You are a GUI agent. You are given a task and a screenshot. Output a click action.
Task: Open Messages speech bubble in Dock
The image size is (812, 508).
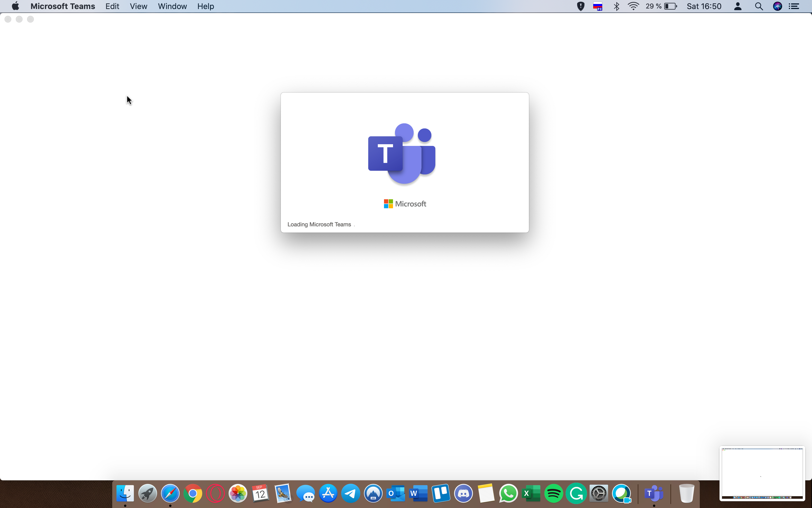pyautogui.click(x=305, y=494)
